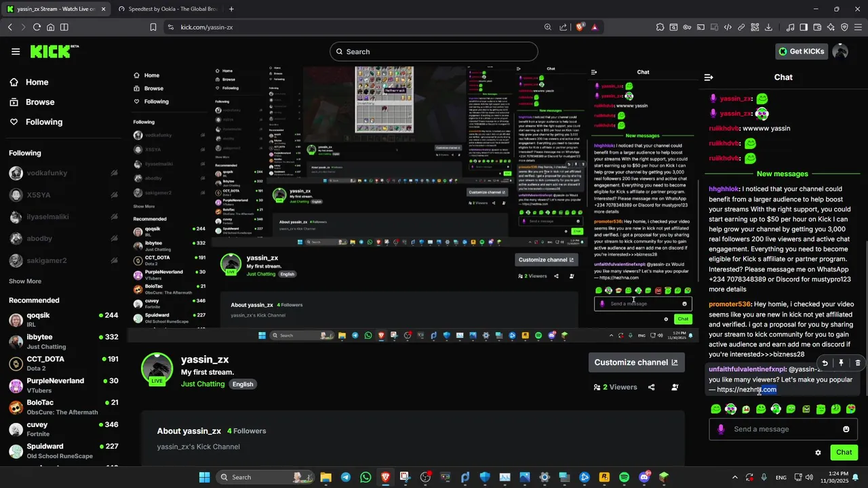Open recommended channel qoqsik
868x488 pixels.
[64, 320]
